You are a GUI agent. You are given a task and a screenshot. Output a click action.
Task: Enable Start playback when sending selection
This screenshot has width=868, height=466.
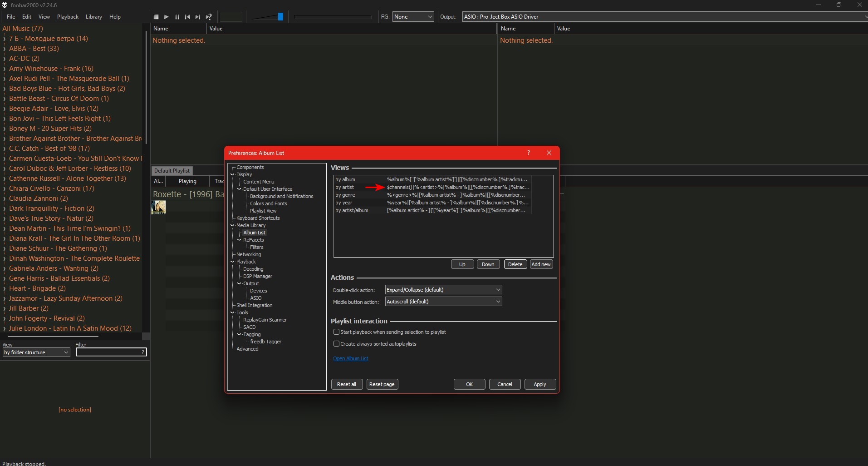click(x=337, y=332)
